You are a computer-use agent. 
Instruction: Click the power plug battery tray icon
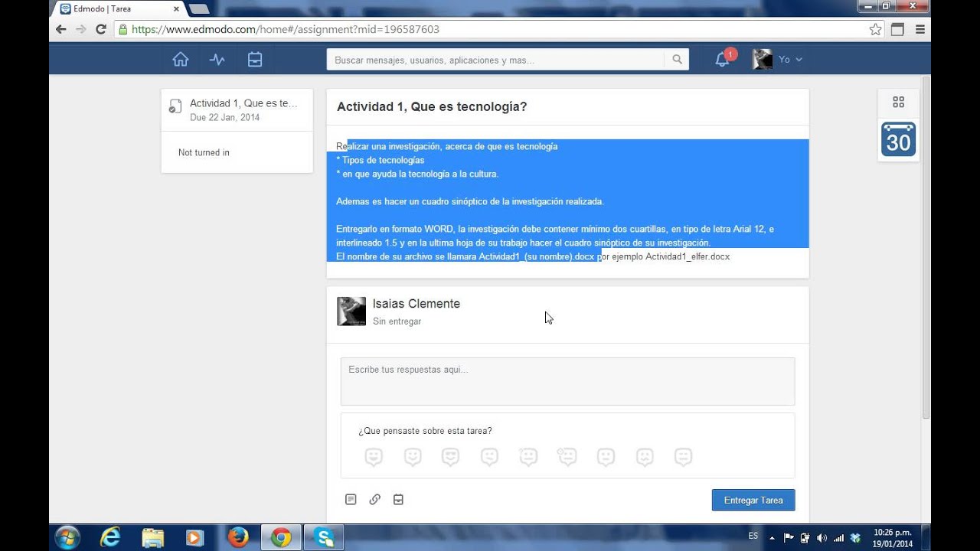[x=805, y=538]
